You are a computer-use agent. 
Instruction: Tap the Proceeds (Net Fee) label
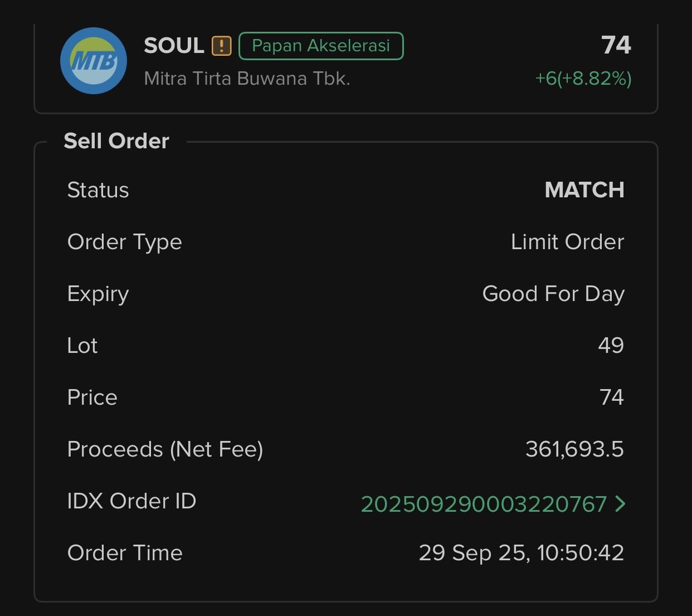[x=165, y=449]
